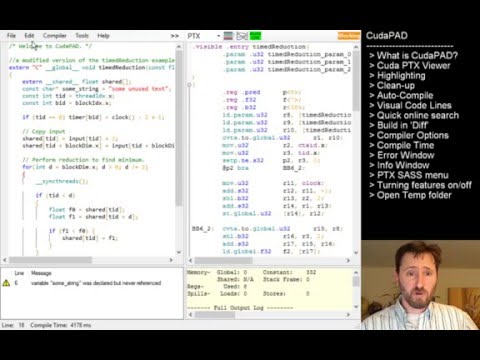480x360 pixels.
Task: Click the 'Perform reduction to find minimum' comment
Action: (x=83, y=160)
